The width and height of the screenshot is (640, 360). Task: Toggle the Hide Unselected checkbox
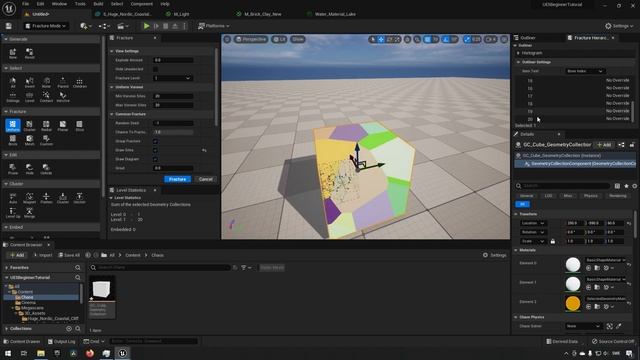coord(155,69)
